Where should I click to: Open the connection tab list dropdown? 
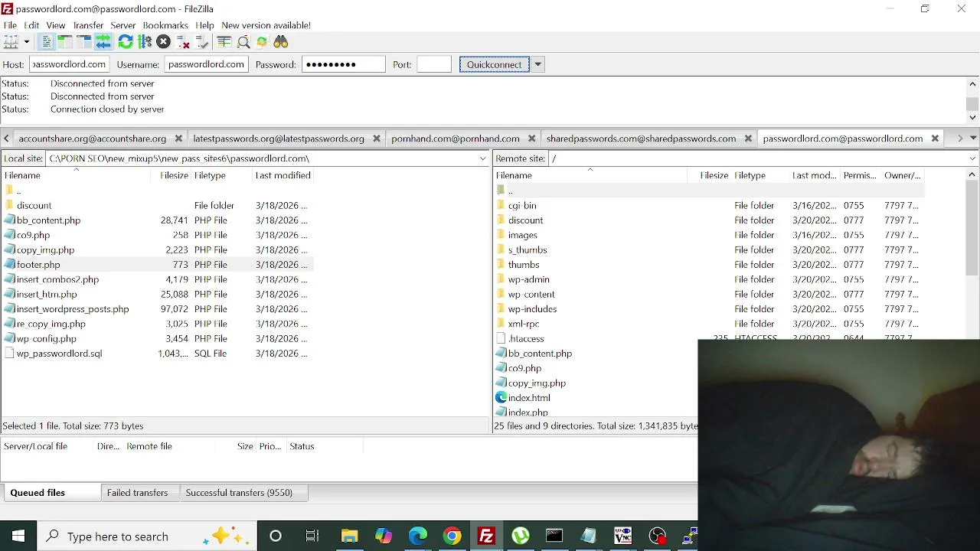coord(973,139)
